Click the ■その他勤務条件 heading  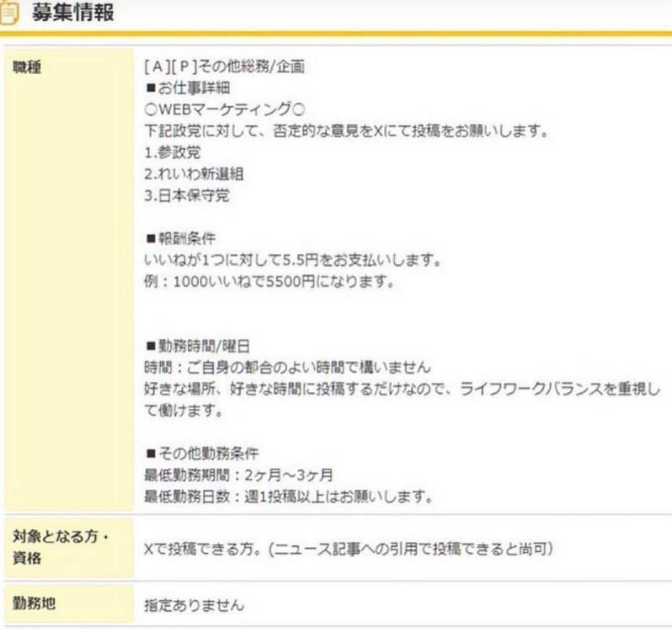tap(202, 453)
